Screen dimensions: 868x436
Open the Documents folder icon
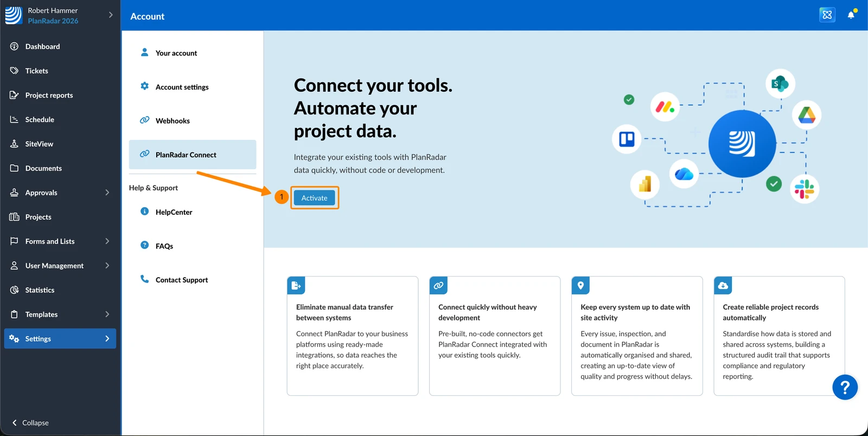tap(14, 168)
